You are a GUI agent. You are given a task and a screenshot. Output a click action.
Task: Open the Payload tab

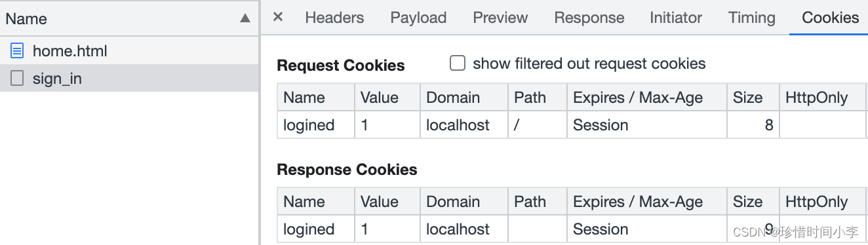[418, 18]
